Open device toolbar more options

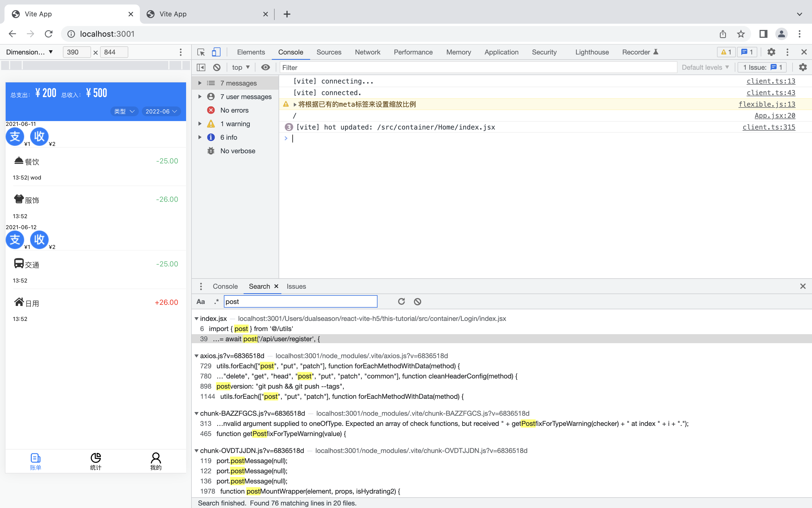(180, 52)
